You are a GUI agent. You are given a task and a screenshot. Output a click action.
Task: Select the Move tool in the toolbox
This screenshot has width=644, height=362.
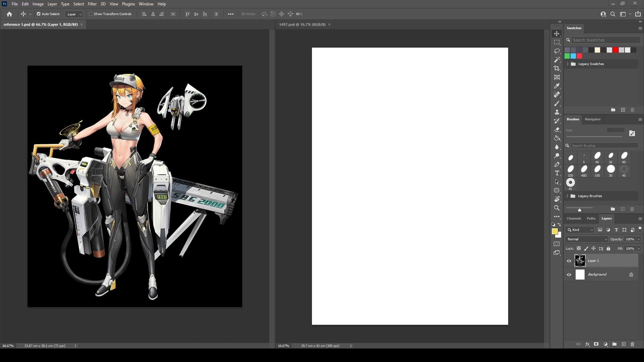click(x=557, y=34)
